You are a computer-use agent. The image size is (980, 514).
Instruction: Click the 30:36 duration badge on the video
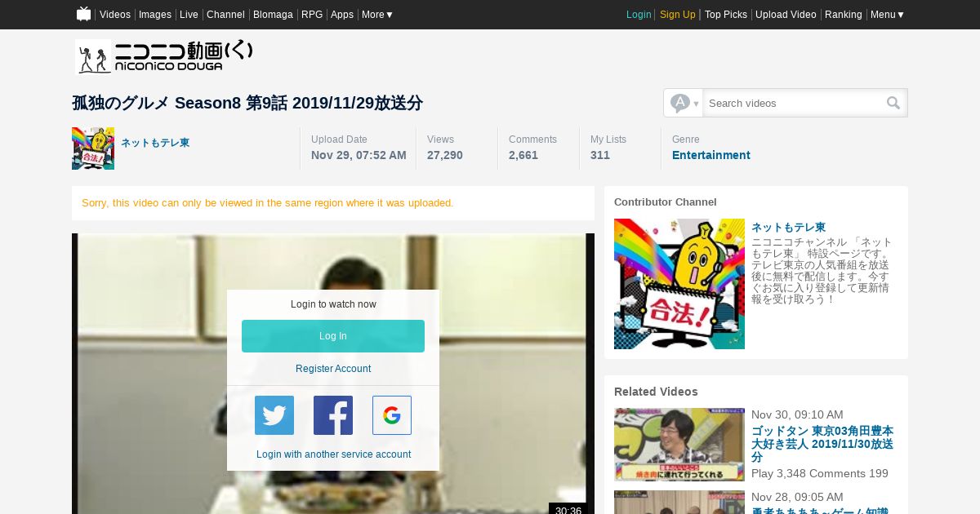pyautogui.click(x=568, y=509)
